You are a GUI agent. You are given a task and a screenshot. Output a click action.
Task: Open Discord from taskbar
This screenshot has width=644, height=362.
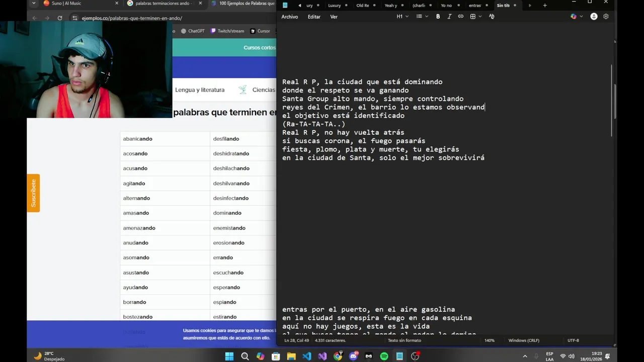pos(354,356)
